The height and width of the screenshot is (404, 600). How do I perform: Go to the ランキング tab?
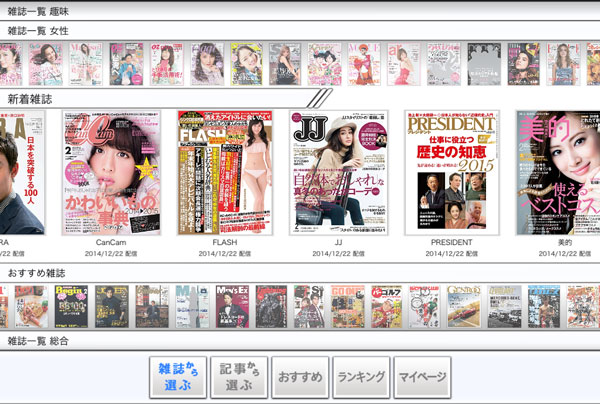click(361, 377)
